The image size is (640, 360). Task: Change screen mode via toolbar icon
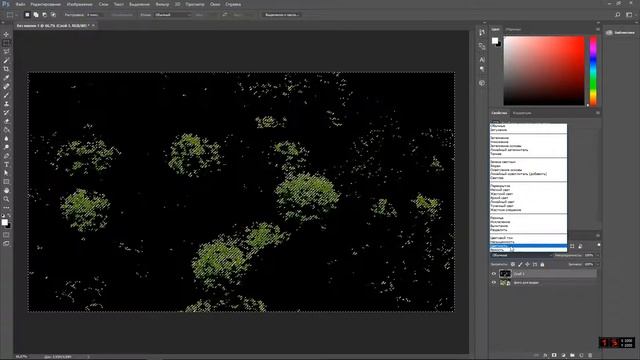coord(6,244)
